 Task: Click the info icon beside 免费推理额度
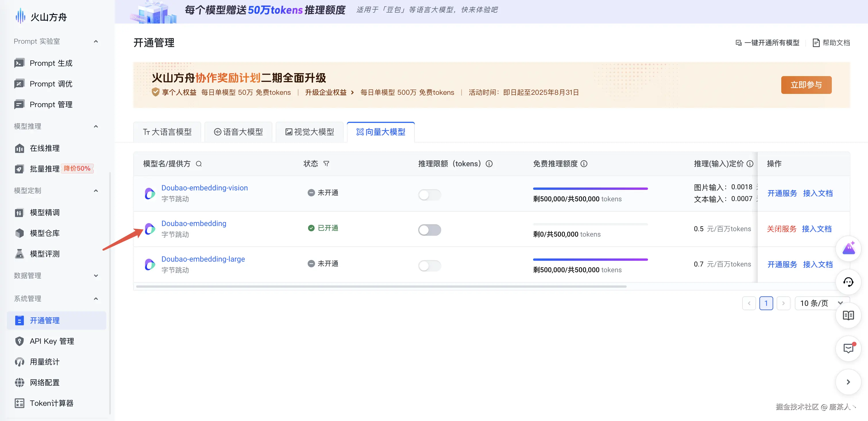tap(584, 164)
